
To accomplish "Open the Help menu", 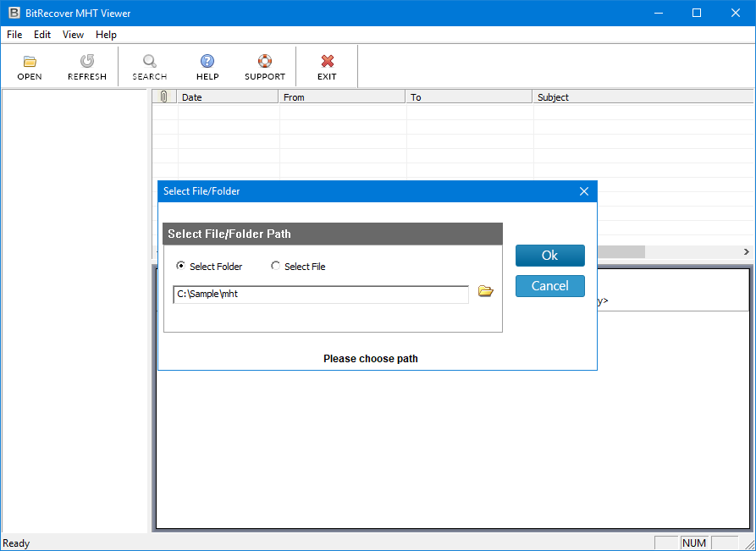I will (x=106, y=35).
